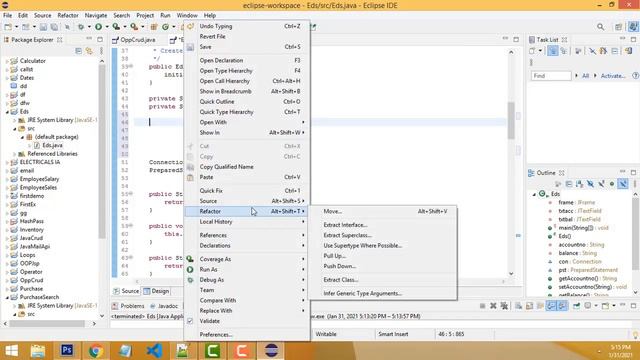Toggle Show Console on Standard Out change

click(x=551, y=306)
